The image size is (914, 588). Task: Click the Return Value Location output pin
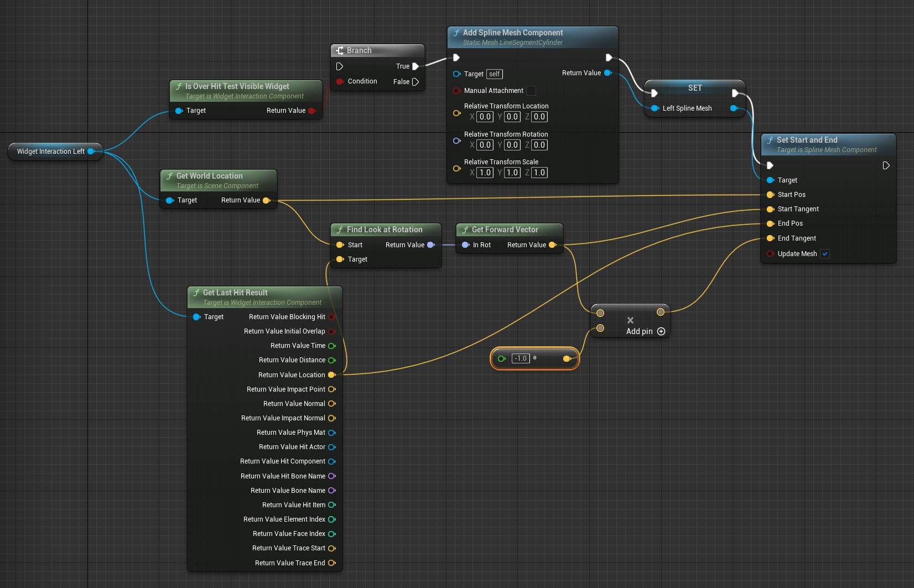coord(332,375)
